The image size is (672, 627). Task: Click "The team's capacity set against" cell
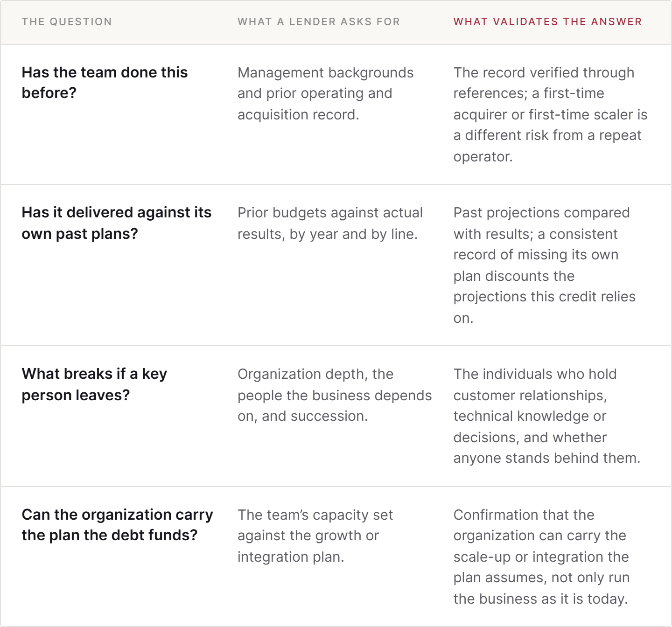pyautogui.click(x=315, y=536)
